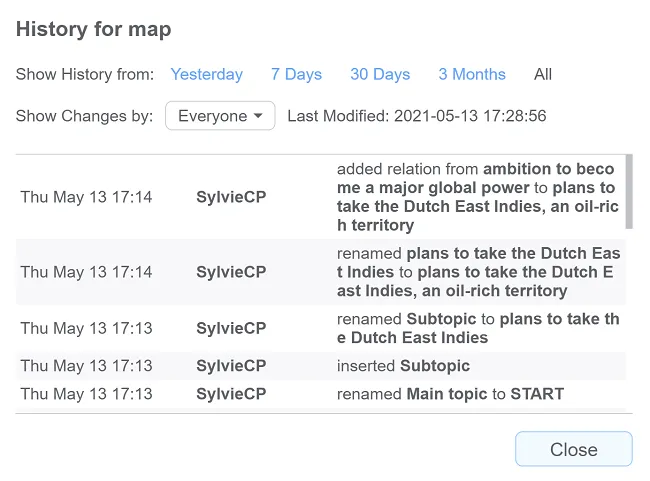This screenshot has height=481, width=650.
Task: Click the dropdown arrow next to Everyone
Action: coord(258,116)
